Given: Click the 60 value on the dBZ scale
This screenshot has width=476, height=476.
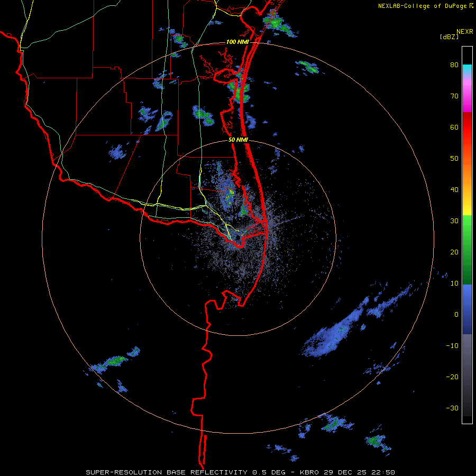Looking at the screenshot, I should (454, 127).
